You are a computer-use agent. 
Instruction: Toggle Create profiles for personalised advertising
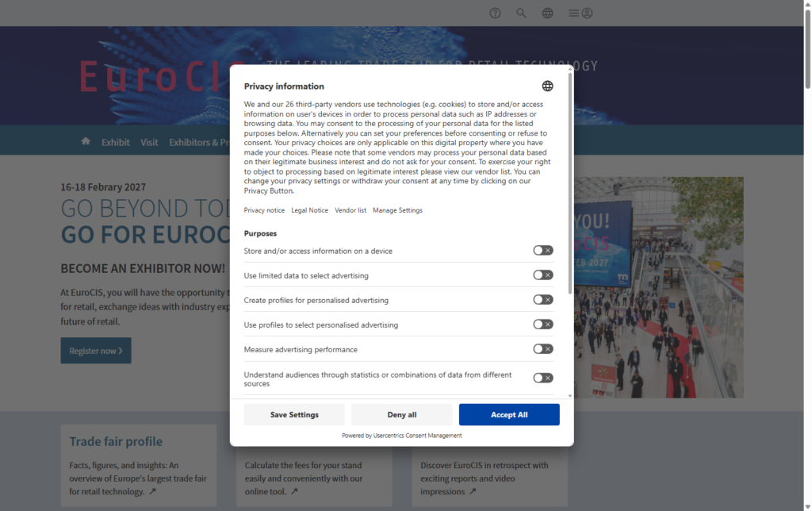pyautogui.click(x=542, y=300)
